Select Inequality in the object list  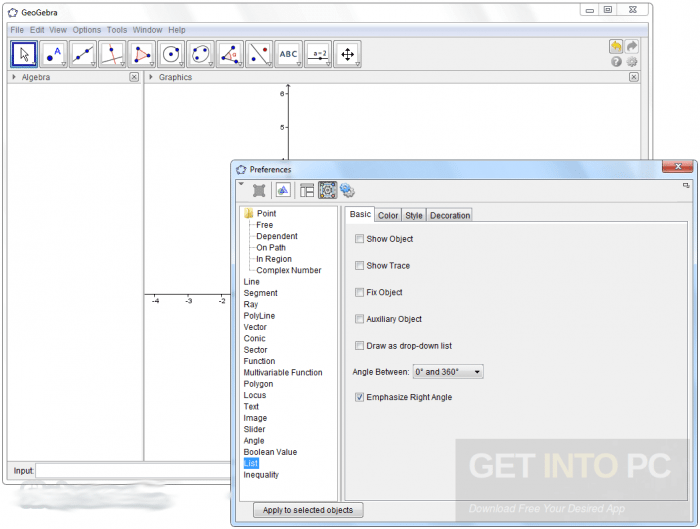point(261,475)
